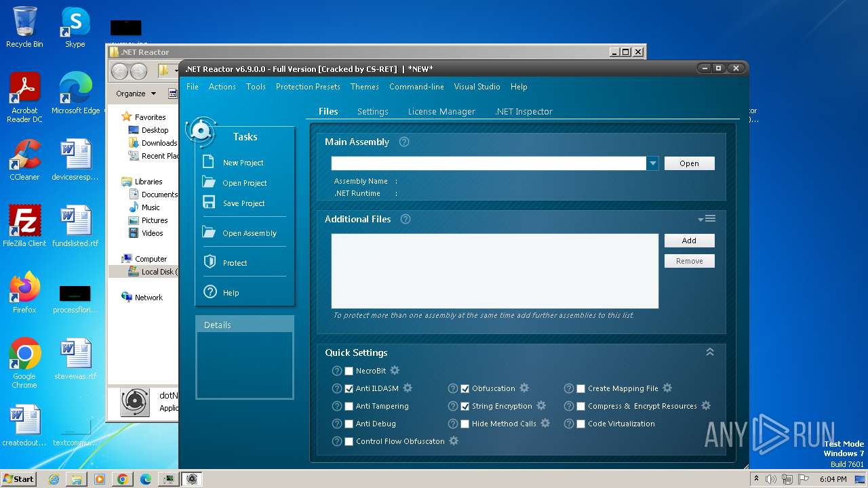Click the help icon beside NecroBit
Viewport: 868px width, 488px height.
pyautogui.click(x=337, y=371)
